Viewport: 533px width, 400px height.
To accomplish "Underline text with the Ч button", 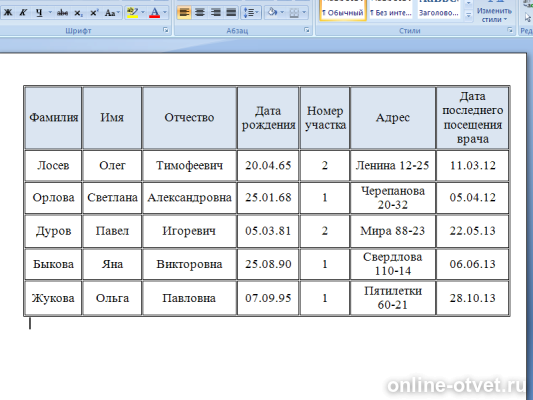I will point(39,13).
